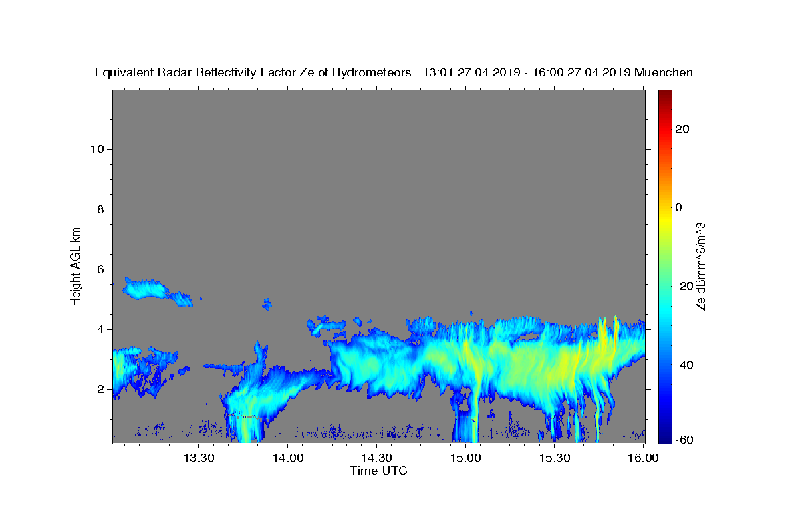Screen dimensions: 798x532
Task: Click the '15:30' time tick label
Action: pos(554,458)
